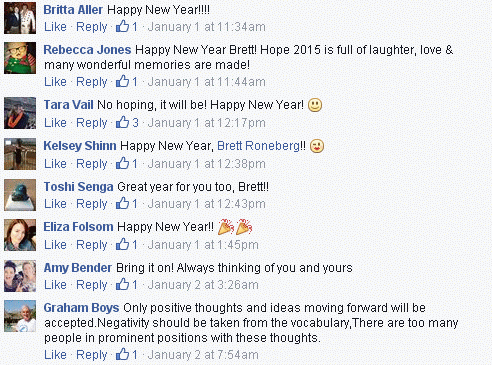Screen dimensions: 492x365
Task: Click thumbs-up icon on Kelsey Shinn's comment
Action: pyautogui.click(x=122, y=163)
